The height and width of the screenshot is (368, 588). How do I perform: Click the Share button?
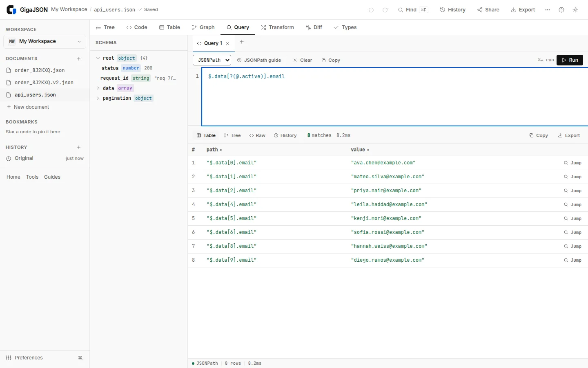click(488, 10)
